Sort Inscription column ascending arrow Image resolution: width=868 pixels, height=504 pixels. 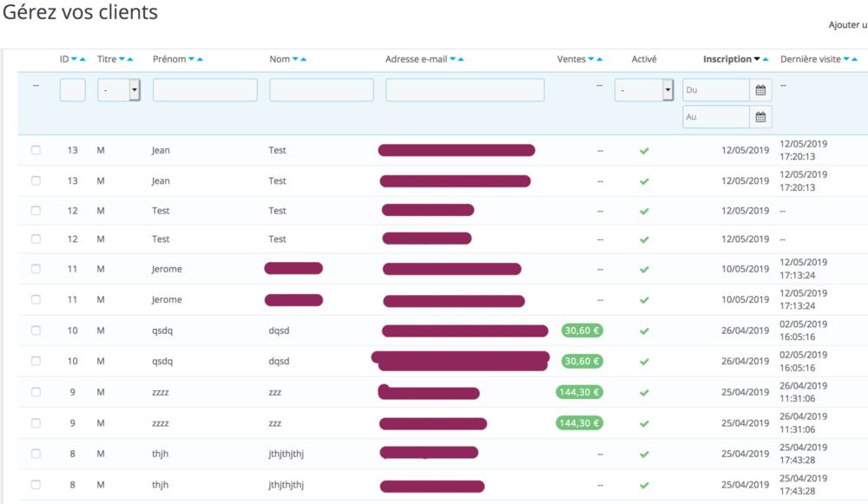tap(766, 59)
